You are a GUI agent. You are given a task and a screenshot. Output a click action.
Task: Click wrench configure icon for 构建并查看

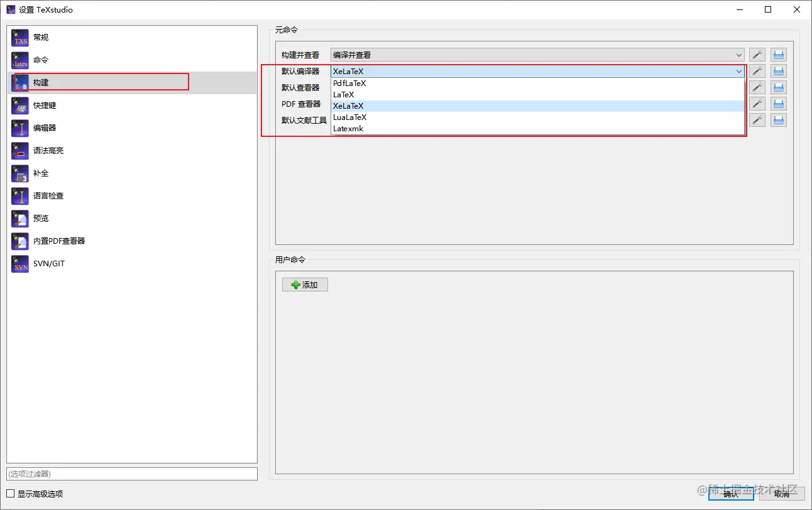[757, 55]
